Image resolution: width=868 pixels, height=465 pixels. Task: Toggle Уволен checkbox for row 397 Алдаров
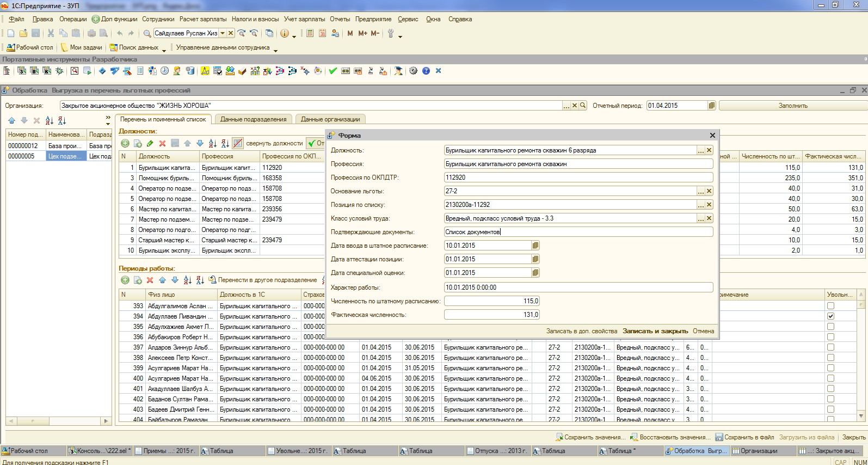830,347
